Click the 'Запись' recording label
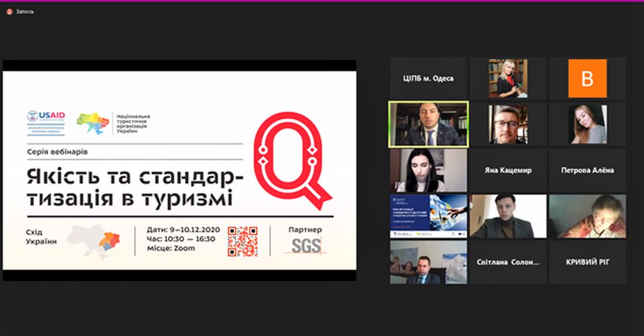 click(25, 12)
